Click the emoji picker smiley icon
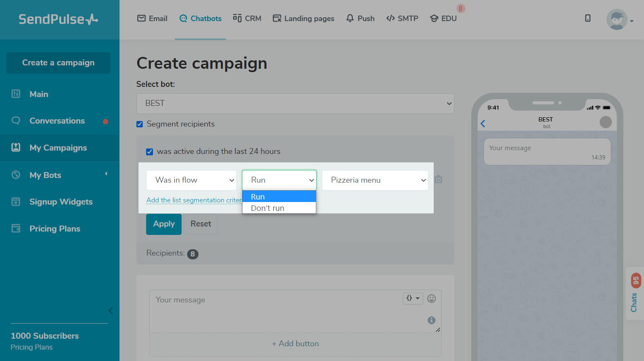 [431, 299]
